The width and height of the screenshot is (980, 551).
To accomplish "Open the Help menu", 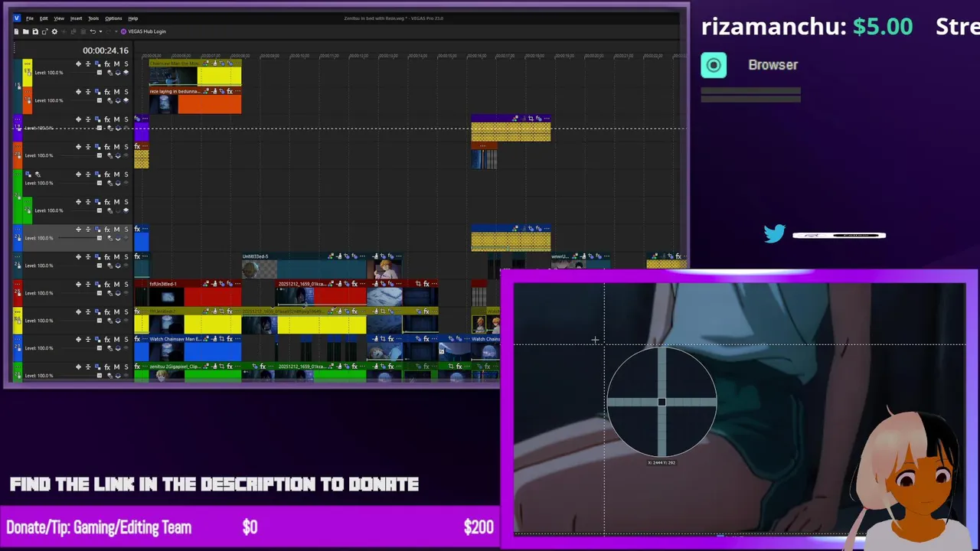I will tap(132, 18).
